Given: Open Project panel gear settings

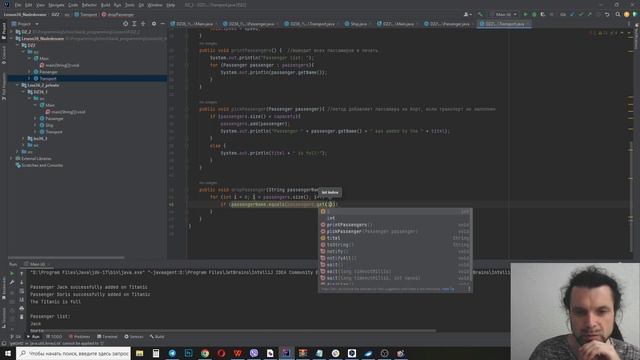Looking at the screenshot, I should coord(154,24).
